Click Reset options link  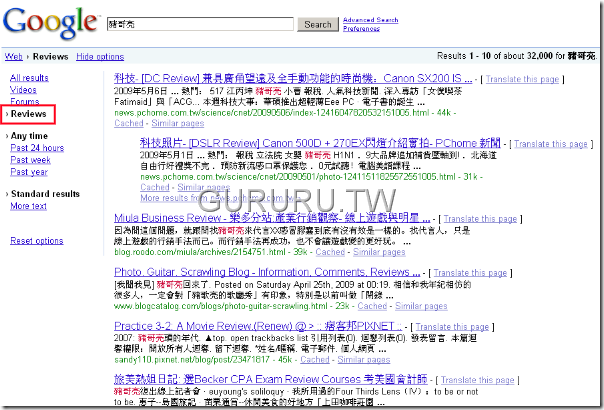(37, 241)
